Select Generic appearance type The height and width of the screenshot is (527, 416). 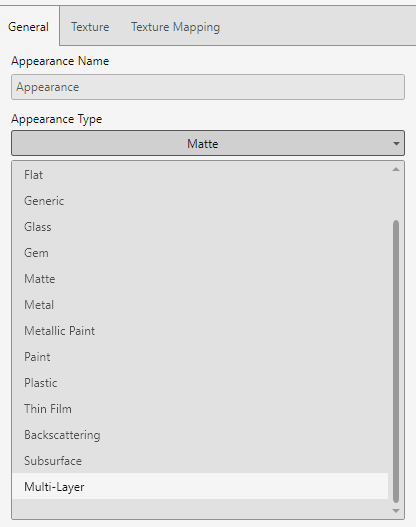[200, 201]
